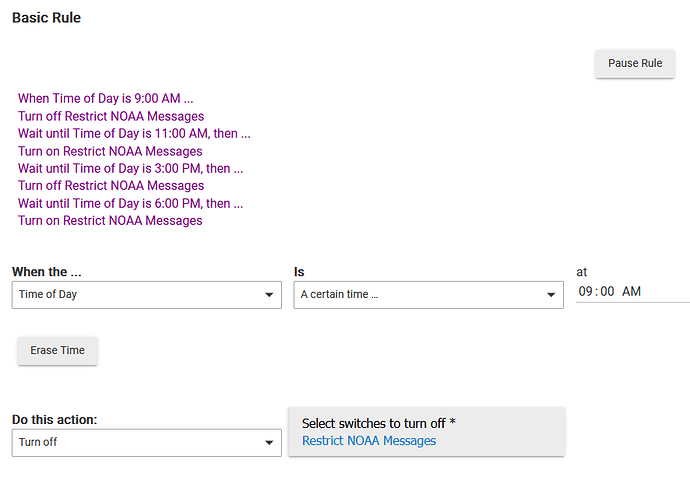
Task: Click the 'Wait until 11:00 AM' summary line
Action: [134, 134]
